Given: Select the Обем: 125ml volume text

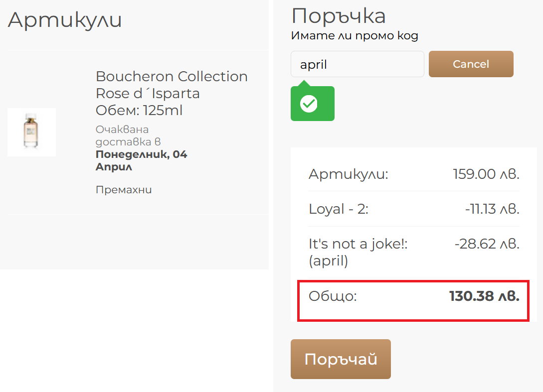Looking at the screenshot, I should coord(139,110).
